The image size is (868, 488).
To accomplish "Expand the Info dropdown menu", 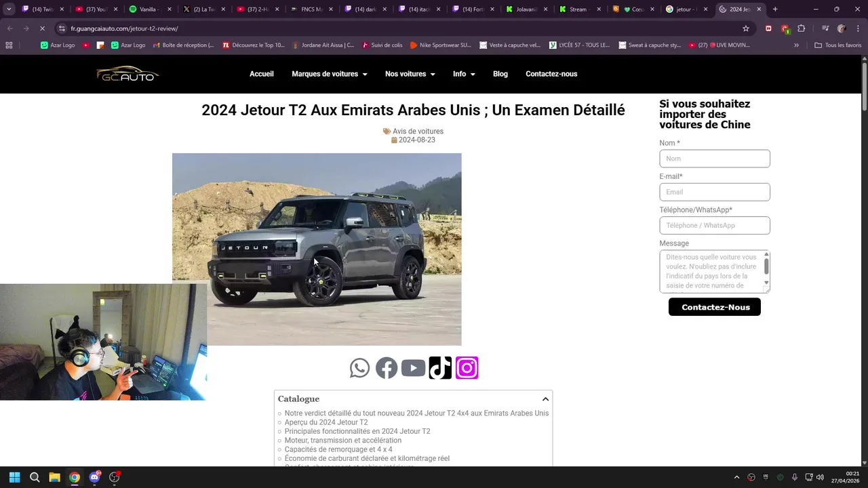I will point(464,74).
